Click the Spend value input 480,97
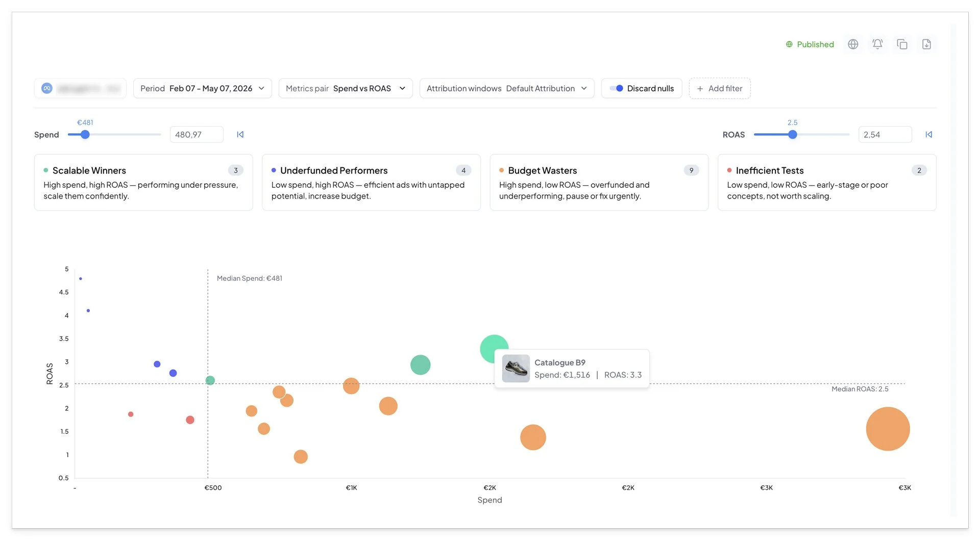Image resolution: width=980 pixels, height=540 pixels. pos(197,135)
